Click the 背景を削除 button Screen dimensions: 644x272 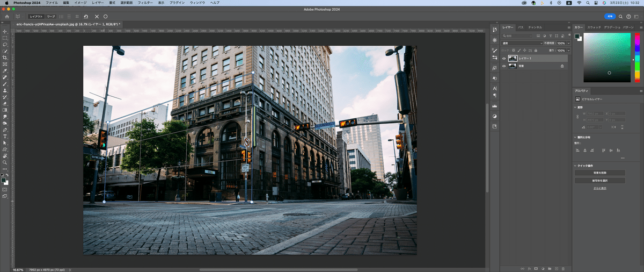(x=599, y=173)
